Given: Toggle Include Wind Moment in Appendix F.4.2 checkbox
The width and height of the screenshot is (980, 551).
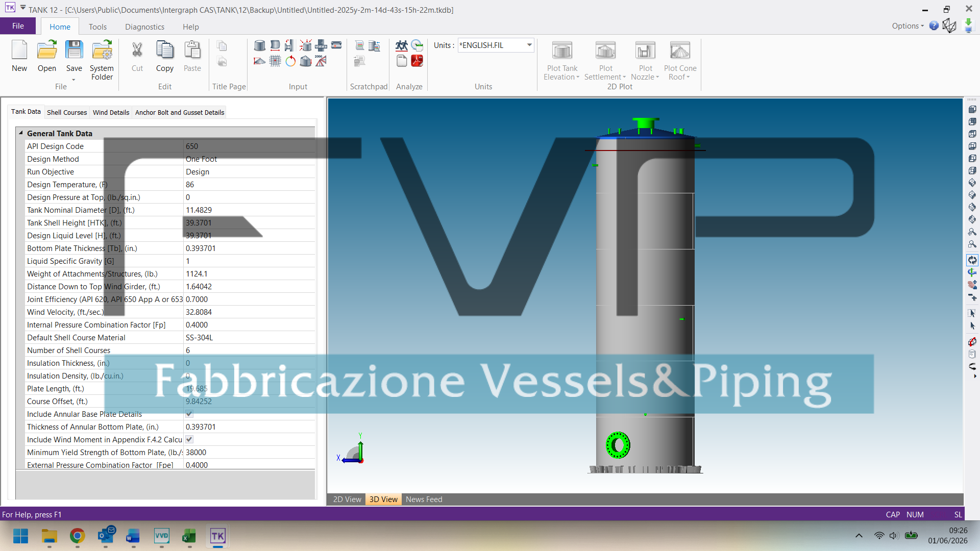Looking at the screenshot, I should [x=189, y=439].
